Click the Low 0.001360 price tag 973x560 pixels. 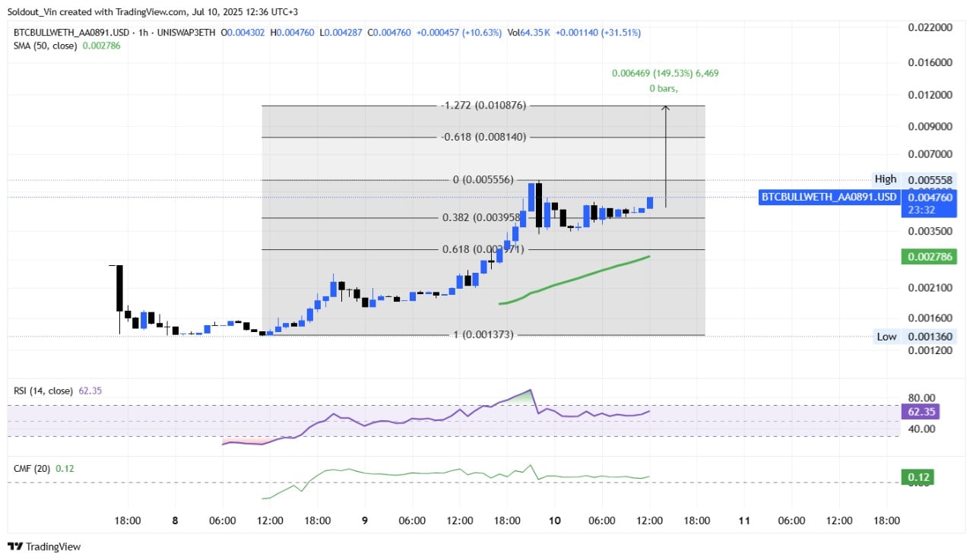pyautogui.click(x=915, y=337)
